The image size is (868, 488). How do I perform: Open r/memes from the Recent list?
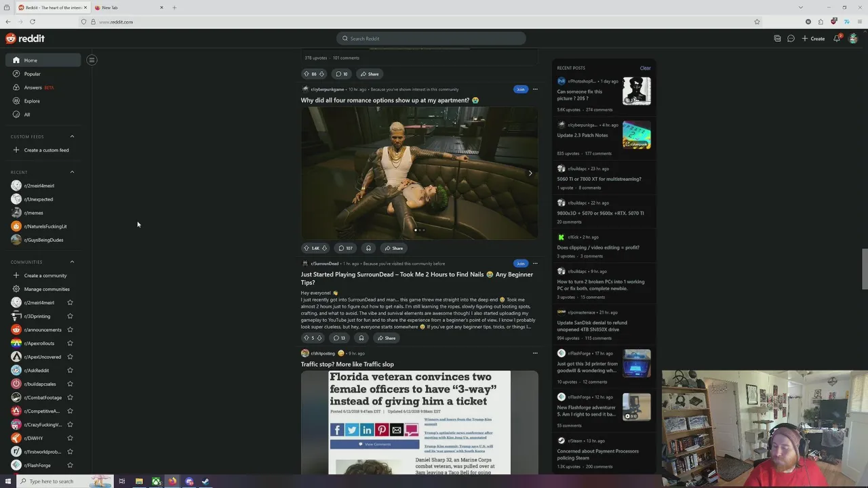[x=33, y=213]
